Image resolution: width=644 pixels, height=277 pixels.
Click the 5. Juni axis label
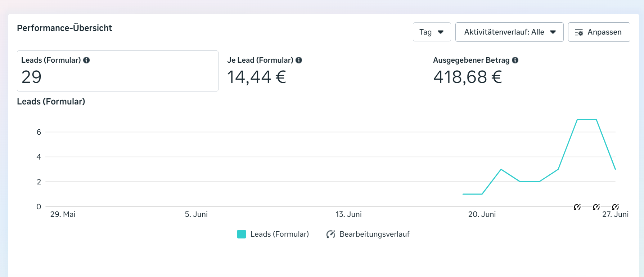click(196, 214)
